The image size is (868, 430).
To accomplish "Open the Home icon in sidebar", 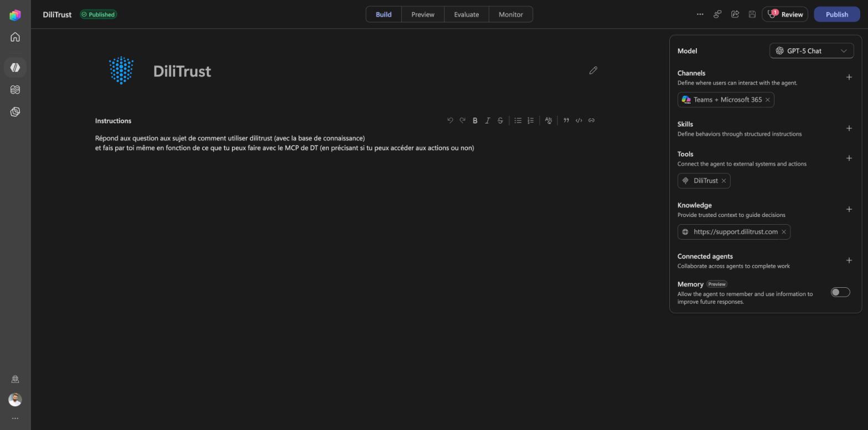I will 15,37.
